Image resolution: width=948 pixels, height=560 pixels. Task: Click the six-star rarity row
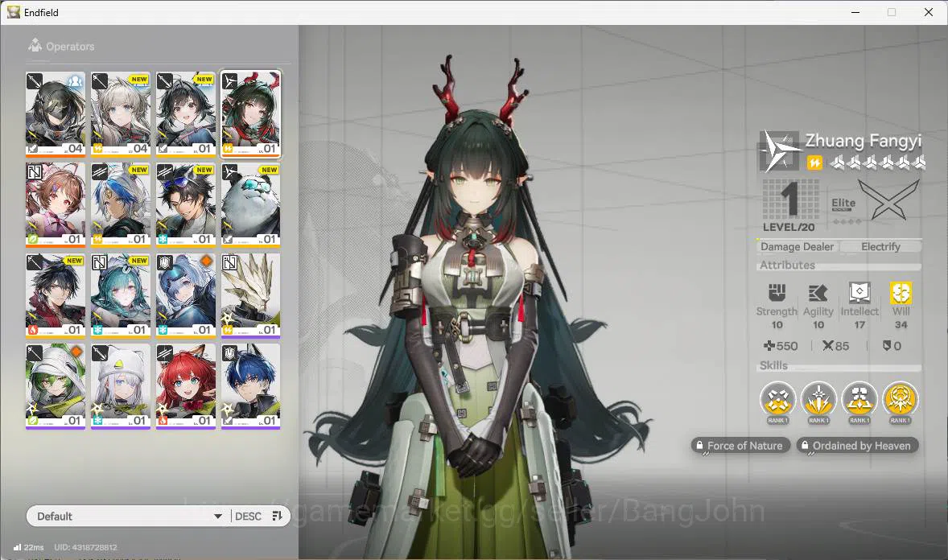tap(877, 163)
